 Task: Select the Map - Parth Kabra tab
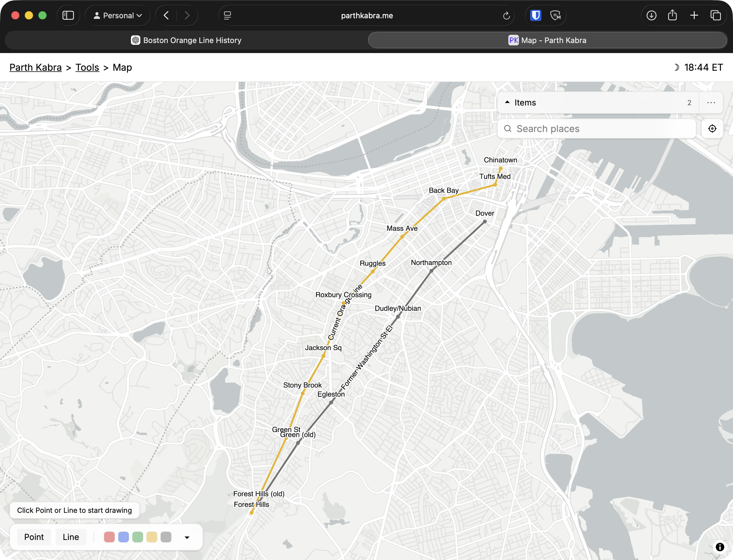click(547, 40)
